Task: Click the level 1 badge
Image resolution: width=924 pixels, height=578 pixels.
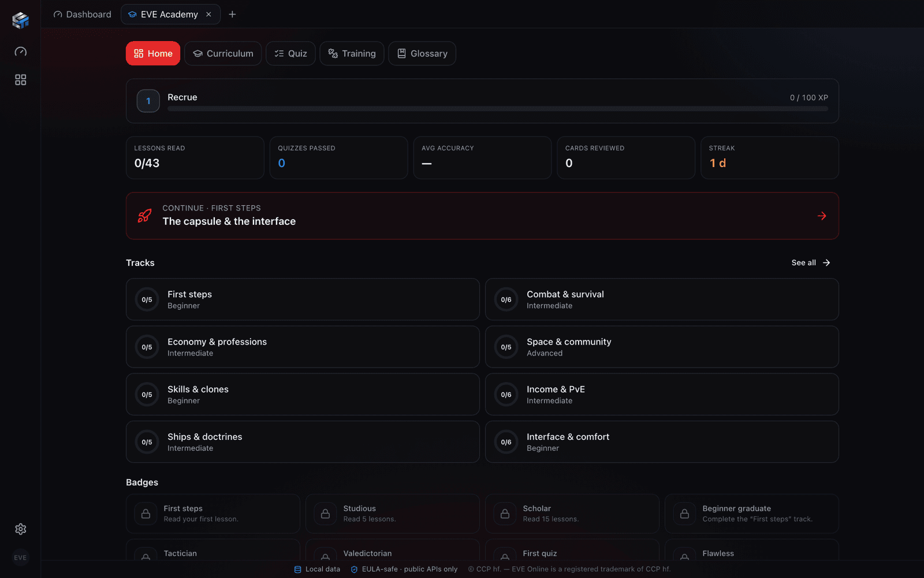Action: [x=148, y=101]
